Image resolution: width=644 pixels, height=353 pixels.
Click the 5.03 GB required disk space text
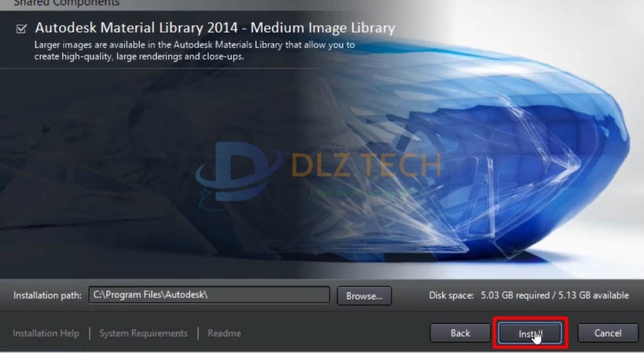click(515, 296)
